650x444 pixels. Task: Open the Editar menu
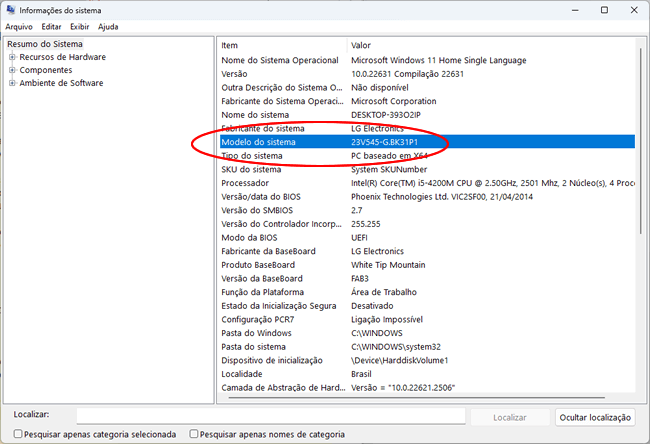pyautogui.click(x=51, y=27)
